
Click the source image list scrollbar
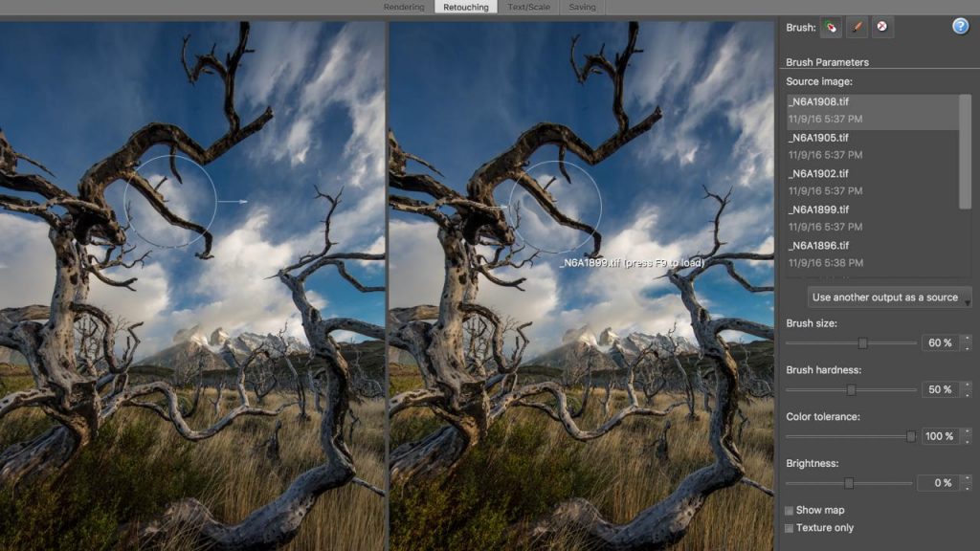965,151
